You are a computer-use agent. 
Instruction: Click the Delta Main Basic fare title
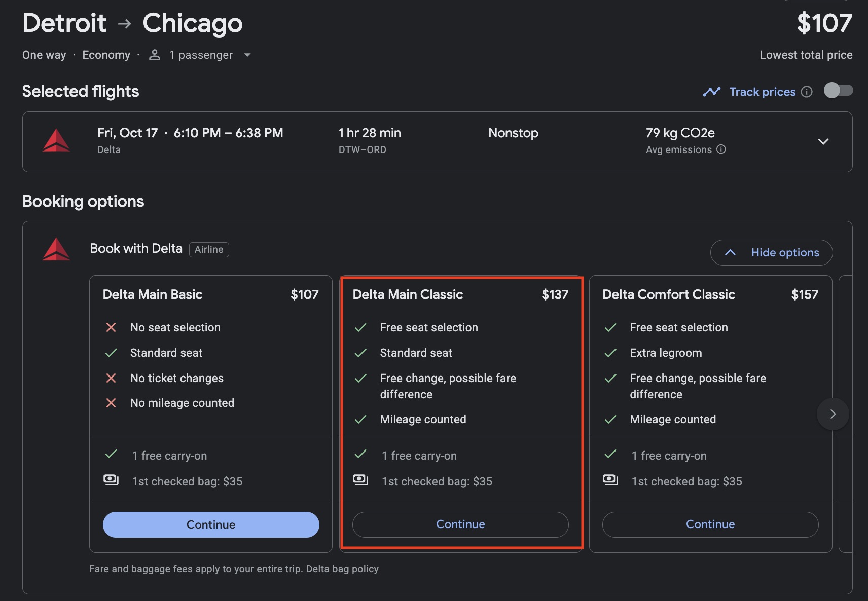click(153, 294)
